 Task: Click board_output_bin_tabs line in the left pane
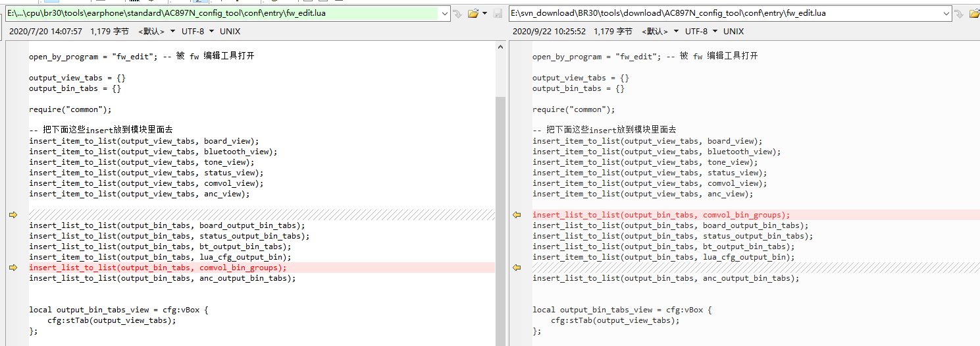coord(167,225)
